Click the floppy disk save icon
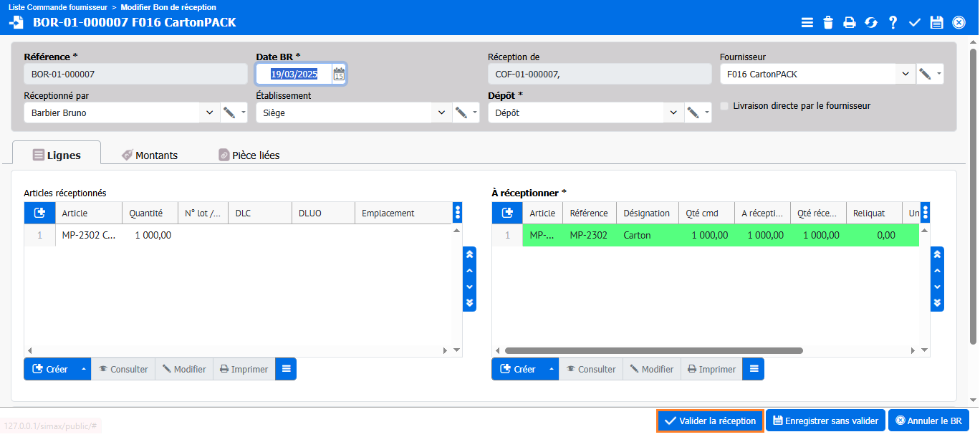This screenshot has height=437, width=980. tap(936, 22)
